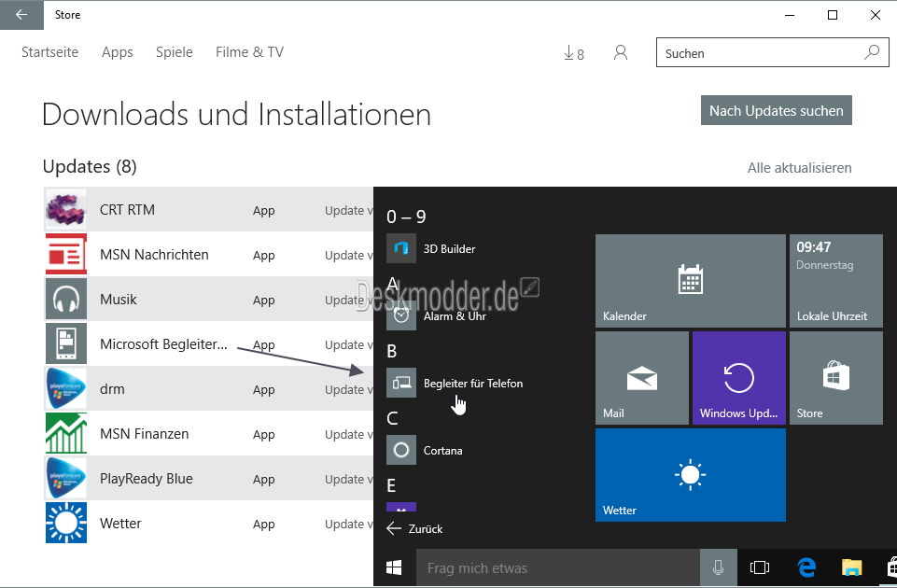The width and height of the screenshot is (897, 588).
Task: Click the Downloads und Installationen heading
Action: pyautogui.click(x=236, y=113)
